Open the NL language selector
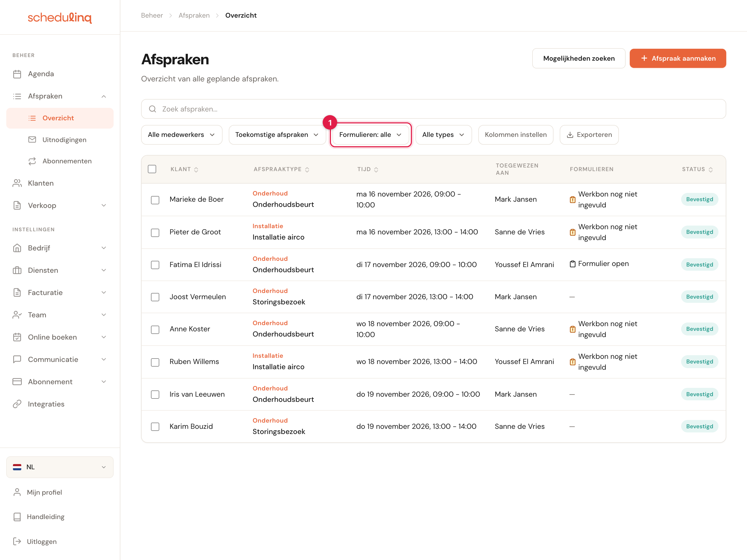The height and width of the screenshot is (560, 747). coord(60,467)
